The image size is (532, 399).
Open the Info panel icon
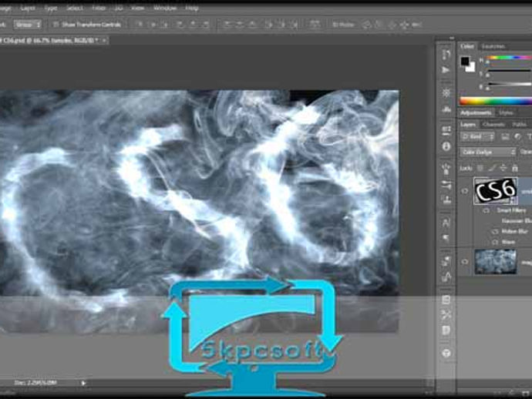446,146
